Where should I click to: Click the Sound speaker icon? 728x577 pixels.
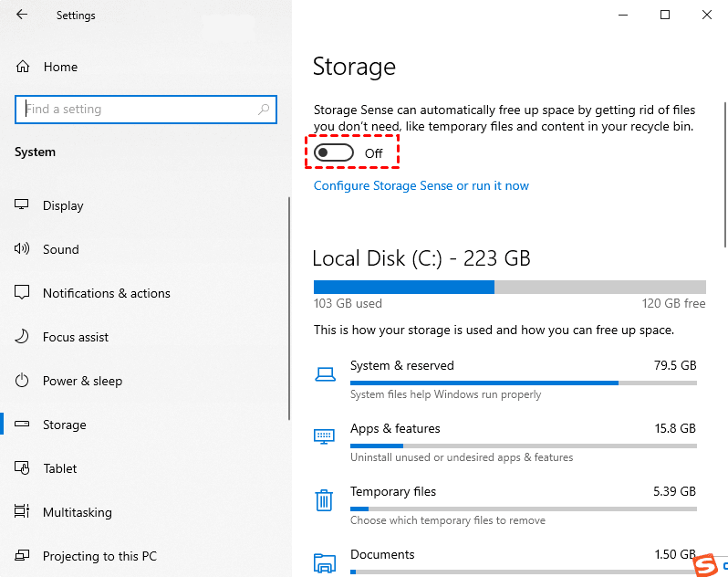click(x=23, y=249)
